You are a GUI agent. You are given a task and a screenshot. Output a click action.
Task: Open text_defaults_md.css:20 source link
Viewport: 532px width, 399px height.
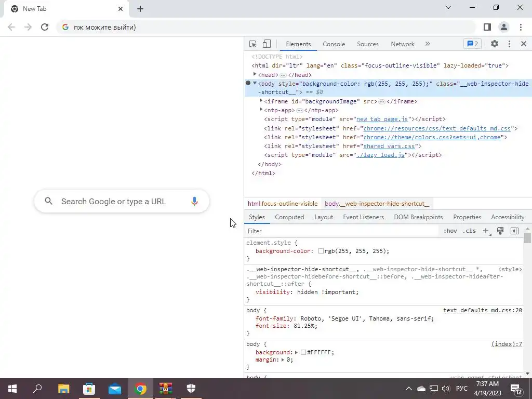point(483,310)
